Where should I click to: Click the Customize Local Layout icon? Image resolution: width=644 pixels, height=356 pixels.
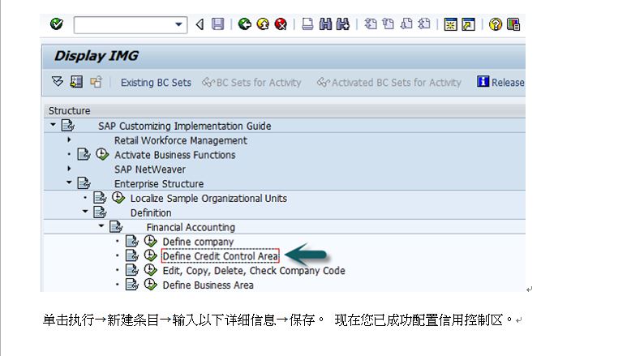[x=513, y=24]
